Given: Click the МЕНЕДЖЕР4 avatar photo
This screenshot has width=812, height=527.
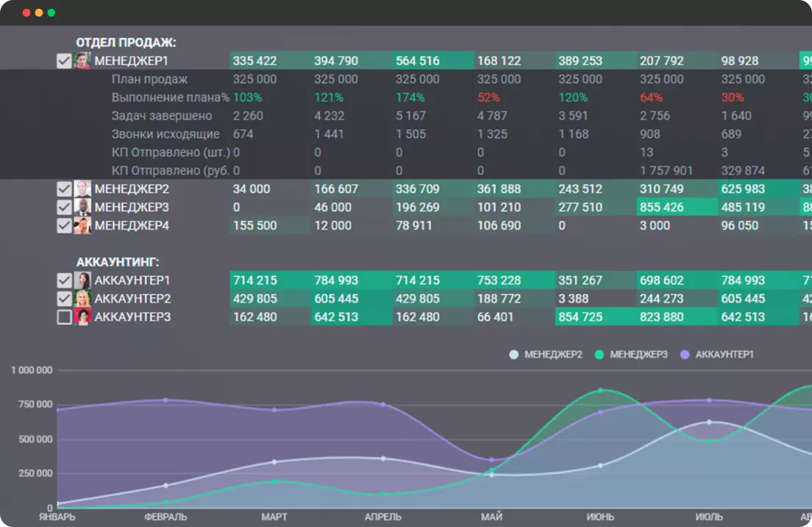Looking at the screenshot, I should (x=82, y=225).
